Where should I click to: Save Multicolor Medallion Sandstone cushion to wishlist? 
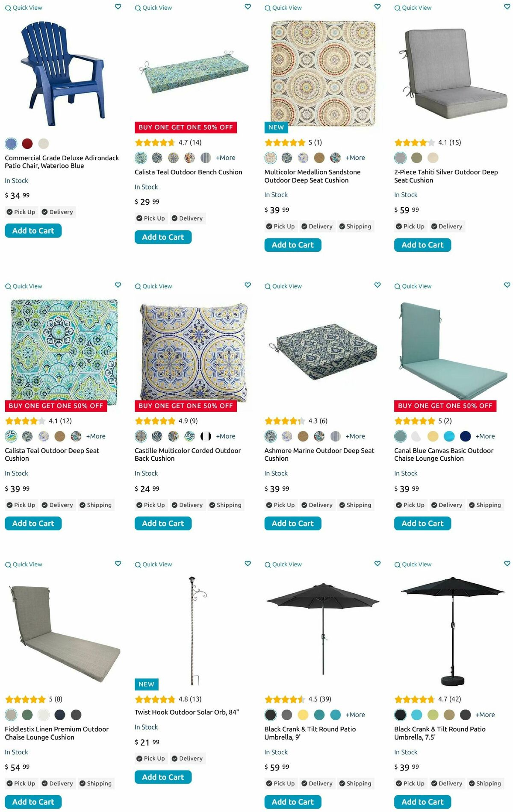377,7
